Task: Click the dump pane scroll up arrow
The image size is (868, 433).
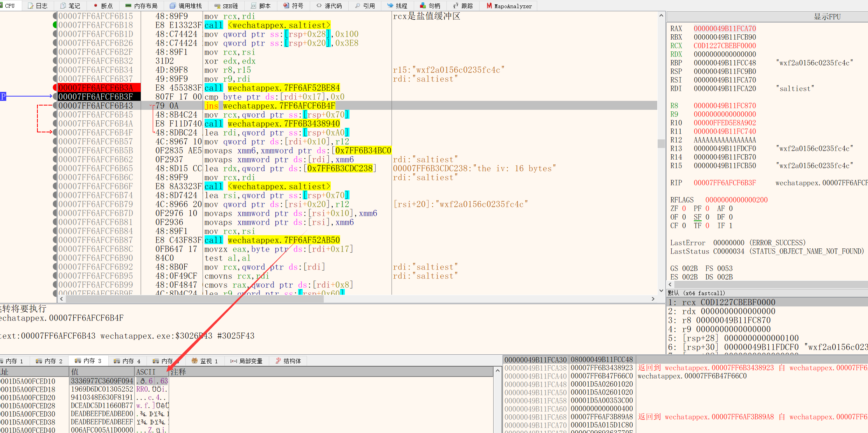Action: pos(498,370)
